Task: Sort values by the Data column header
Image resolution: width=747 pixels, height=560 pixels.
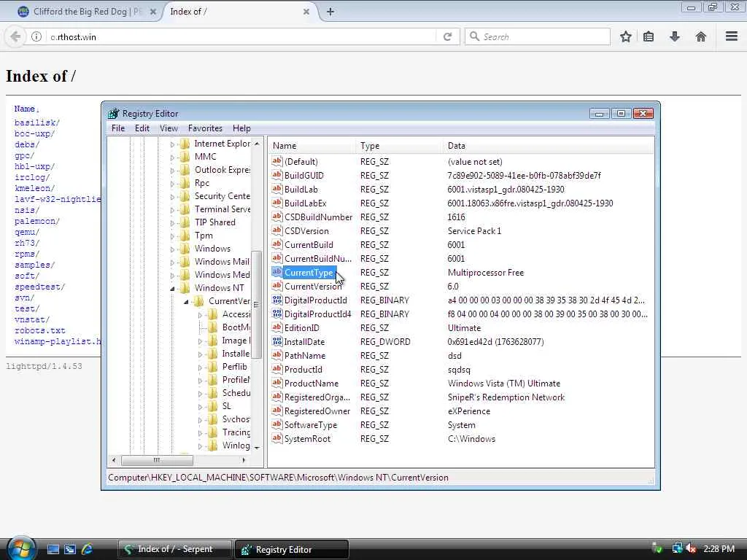Action: tap(549, 146)
